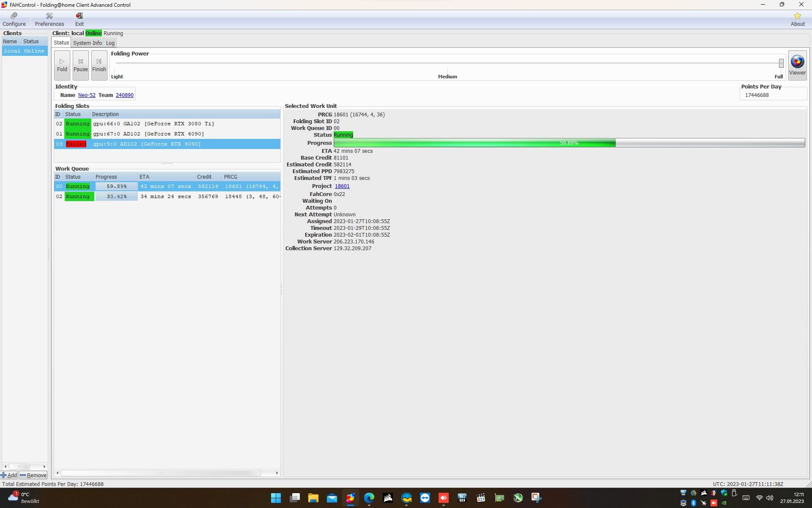This screenshot has height=508, width=812.
Task: Pause all folding slots
Action: click(x=81, y=65)
